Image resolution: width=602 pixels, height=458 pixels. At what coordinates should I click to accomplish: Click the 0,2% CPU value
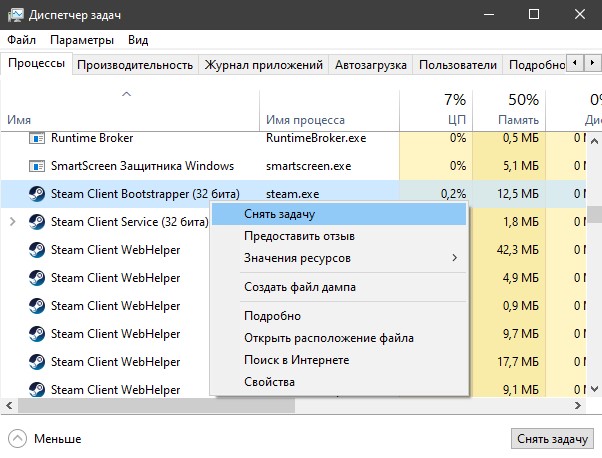(453, 194)
